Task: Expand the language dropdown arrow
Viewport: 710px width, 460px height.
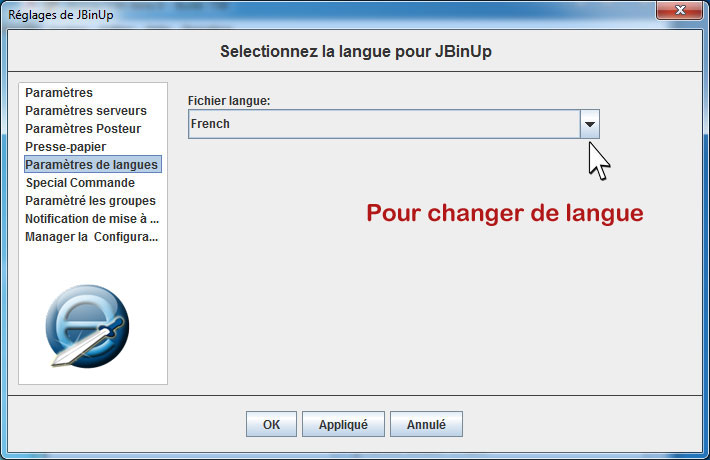Action: coord(590,124)
